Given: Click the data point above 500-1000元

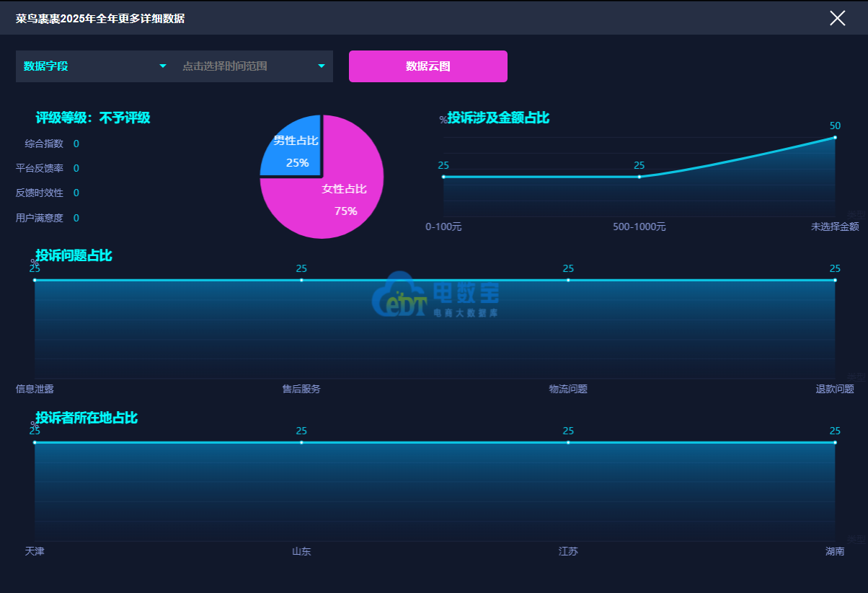Looking at the screenshot, I should [639, 177].
